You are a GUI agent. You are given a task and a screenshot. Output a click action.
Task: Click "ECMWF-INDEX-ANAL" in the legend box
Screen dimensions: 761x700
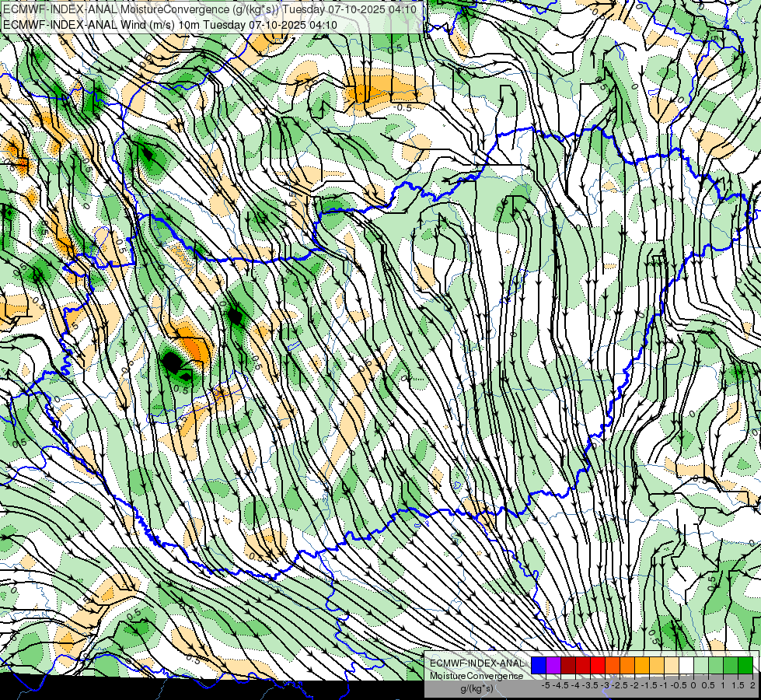tap(476, 663)
